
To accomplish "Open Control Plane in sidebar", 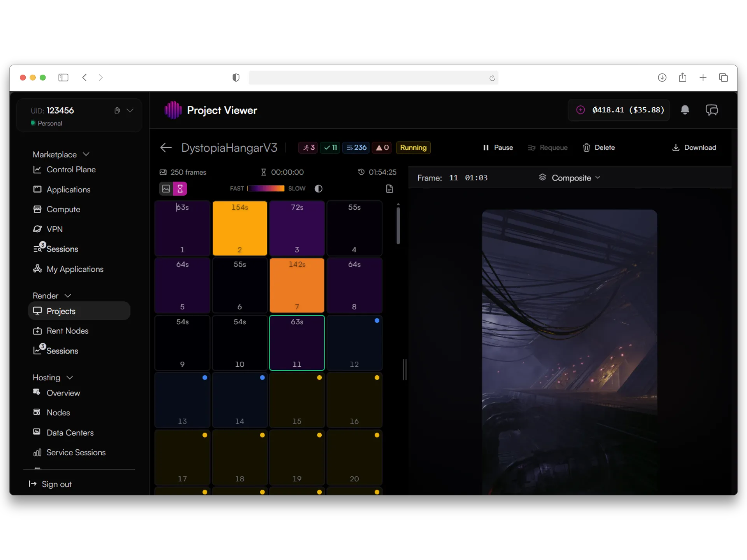I will (64, 170).
